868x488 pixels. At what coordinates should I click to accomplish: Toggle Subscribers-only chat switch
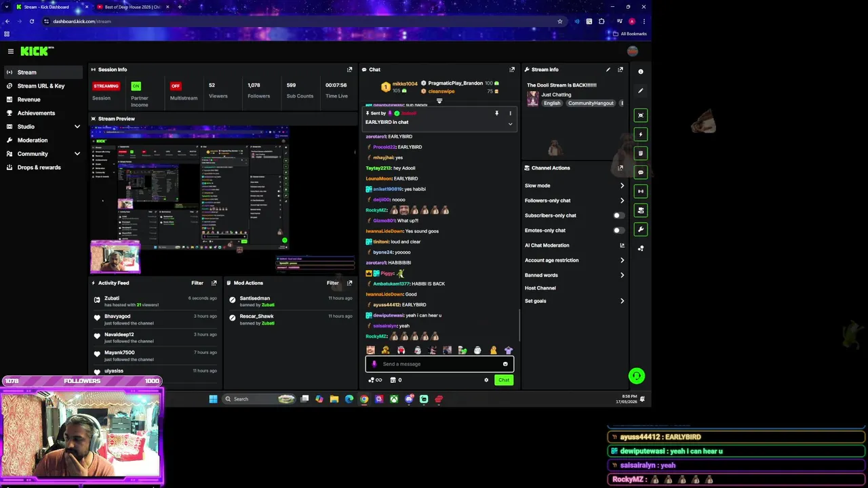point(618,216)
